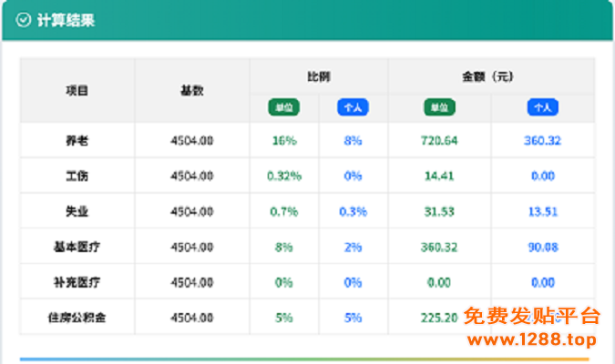Select the 住房公积金 row label
This screenshot has width=615, height=364.
[77, 318]
